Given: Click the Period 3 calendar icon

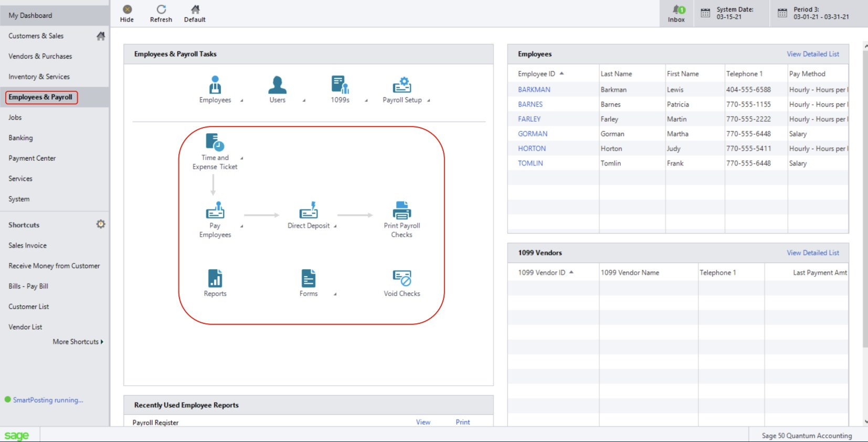Looking at the screenshot, I should [782, 13].
